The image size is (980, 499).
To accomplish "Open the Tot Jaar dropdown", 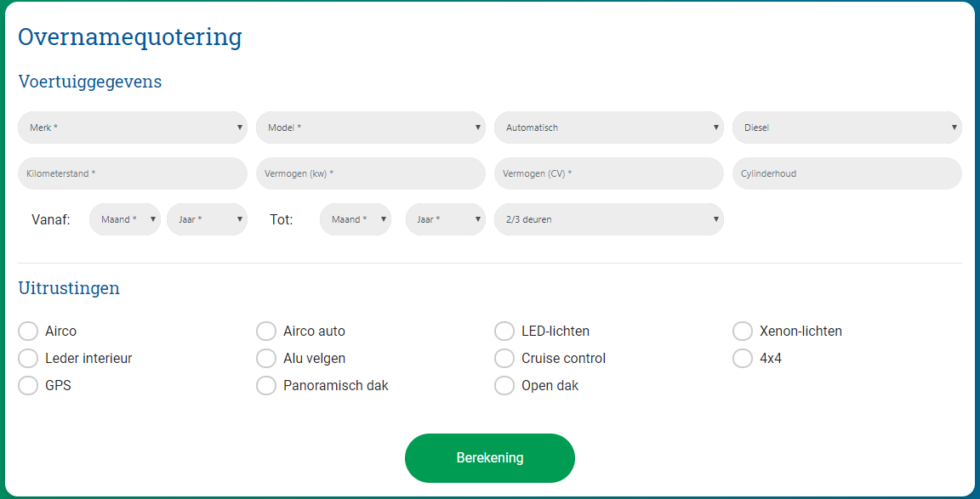I will point(446,219).
